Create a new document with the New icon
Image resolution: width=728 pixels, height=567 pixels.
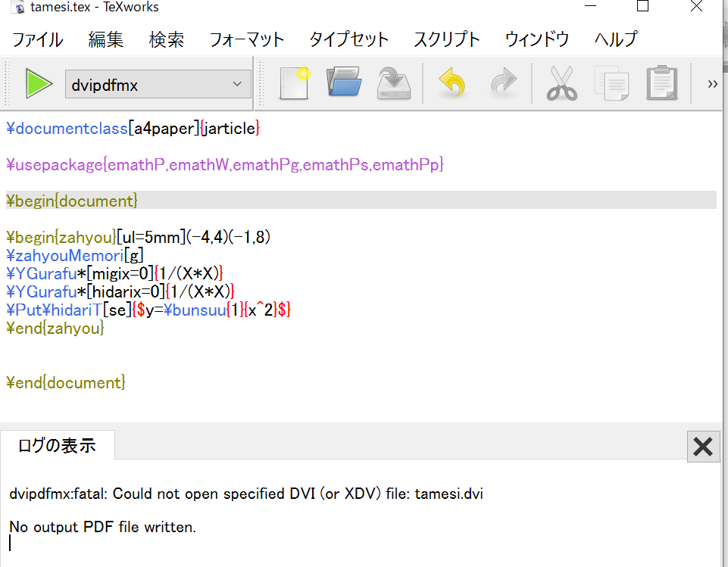[x=294, y=83]
